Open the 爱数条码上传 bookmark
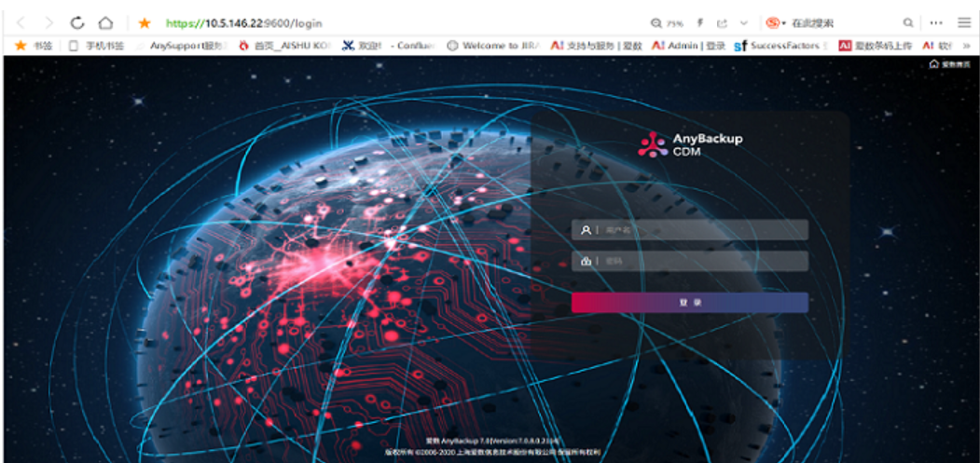The height and width of the screenshot is (463, 980). pos(875,46)
